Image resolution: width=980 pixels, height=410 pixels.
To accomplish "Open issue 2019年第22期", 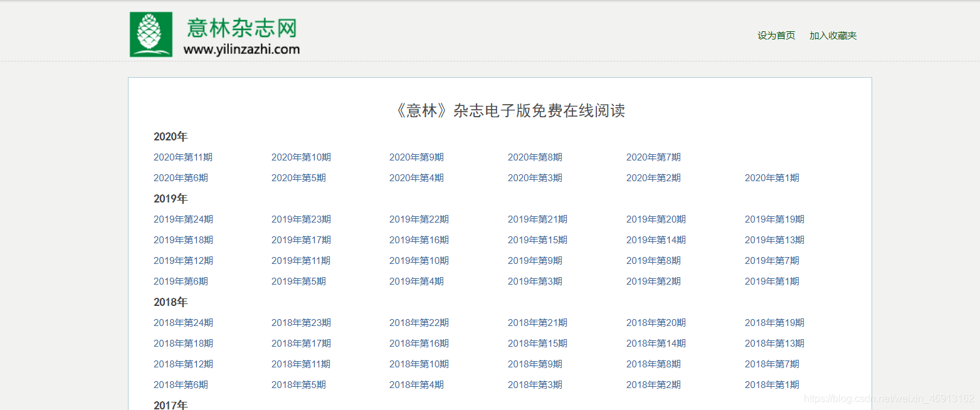I will 419,219.
